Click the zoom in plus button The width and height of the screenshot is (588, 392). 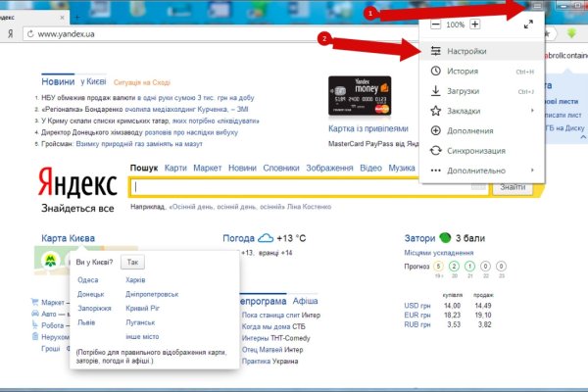[x=475, y=24]
